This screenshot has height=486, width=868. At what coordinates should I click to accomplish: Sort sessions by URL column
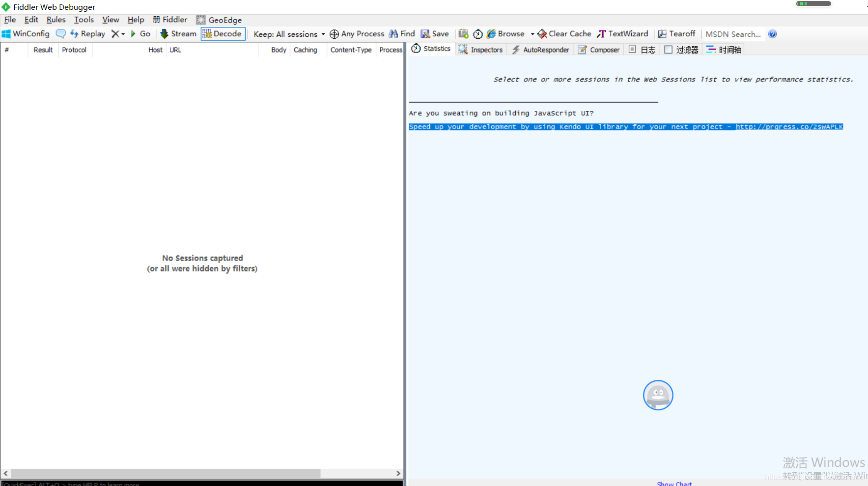coord(212,50)
